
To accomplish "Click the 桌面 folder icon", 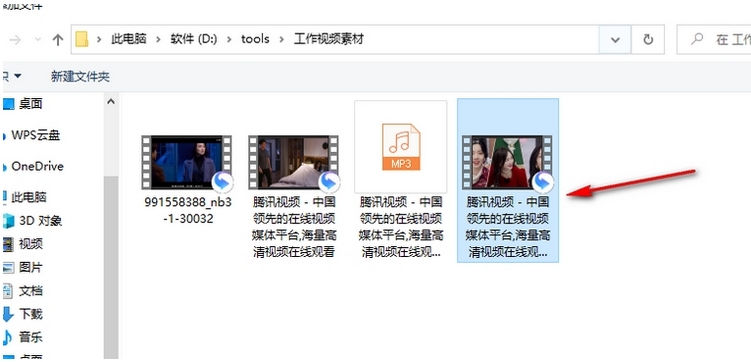I will click(x=8, y=104).
